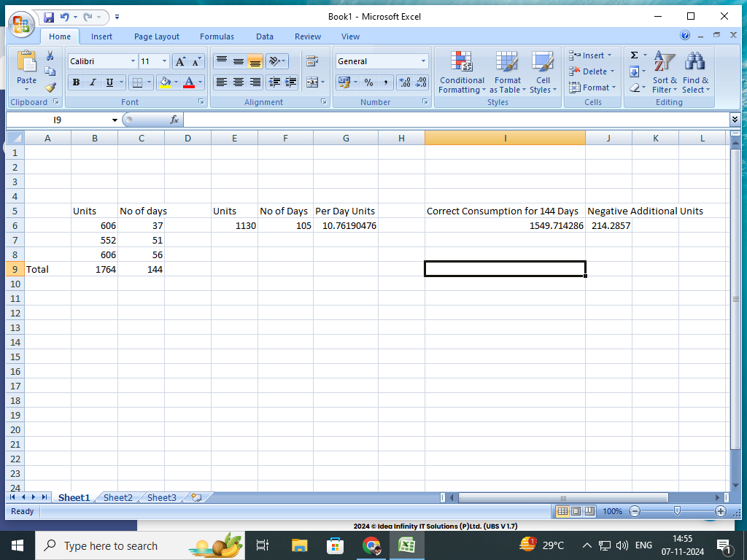Change text orientation icon
747x560 pixels.
274,61
